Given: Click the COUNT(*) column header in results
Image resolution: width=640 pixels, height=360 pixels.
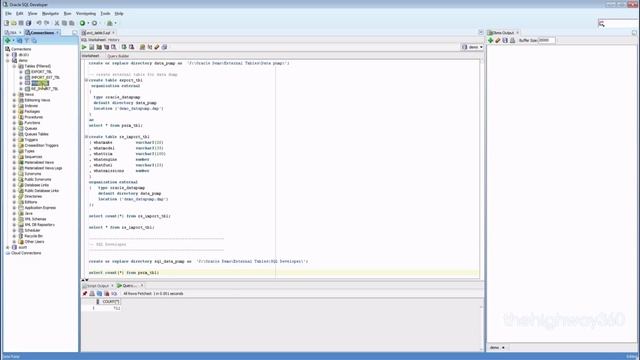Looking at the screenshot, I should click(110, 302).
